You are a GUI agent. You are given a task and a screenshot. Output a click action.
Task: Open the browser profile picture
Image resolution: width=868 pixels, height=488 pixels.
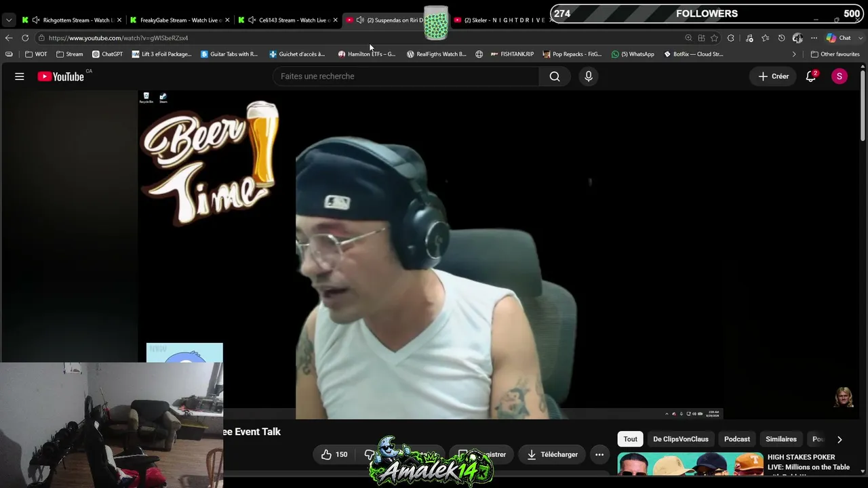797,38
